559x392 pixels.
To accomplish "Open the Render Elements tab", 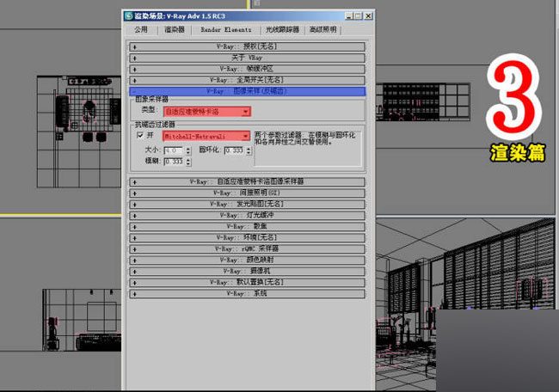I will (x=226, y=30).
